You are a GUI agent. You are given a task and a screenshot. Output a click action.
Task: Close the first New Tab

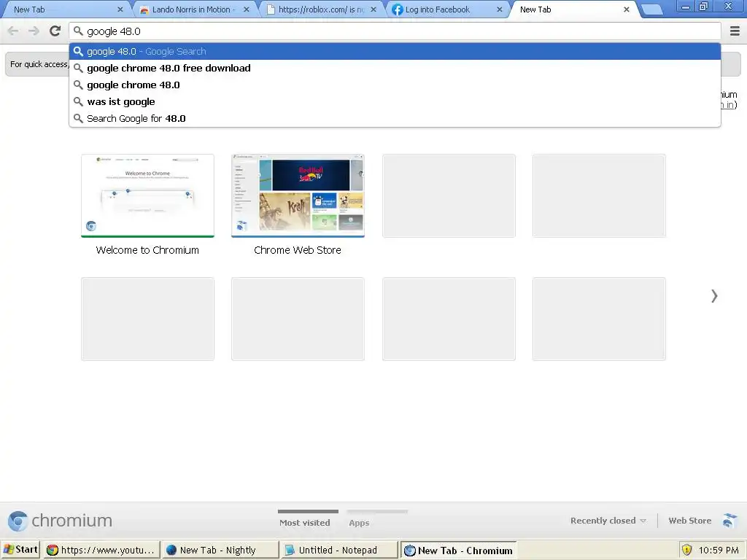(120, 9)
